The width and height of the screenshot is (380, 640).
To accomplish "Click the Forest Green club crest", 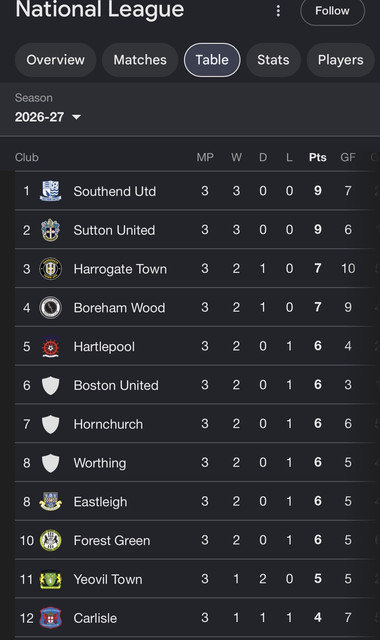I will 51,540.
